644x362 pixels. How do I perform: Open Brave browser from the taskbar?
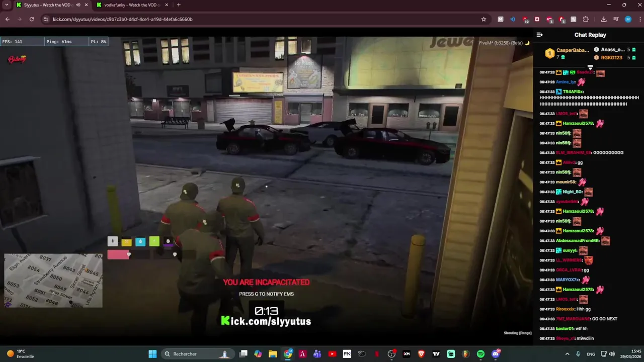pos(421,354)
